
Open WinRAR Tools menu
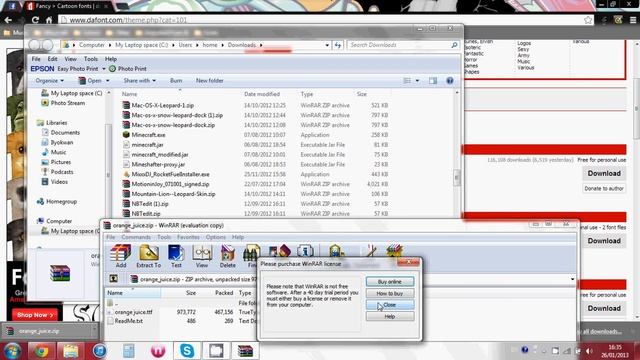point(164,237)
